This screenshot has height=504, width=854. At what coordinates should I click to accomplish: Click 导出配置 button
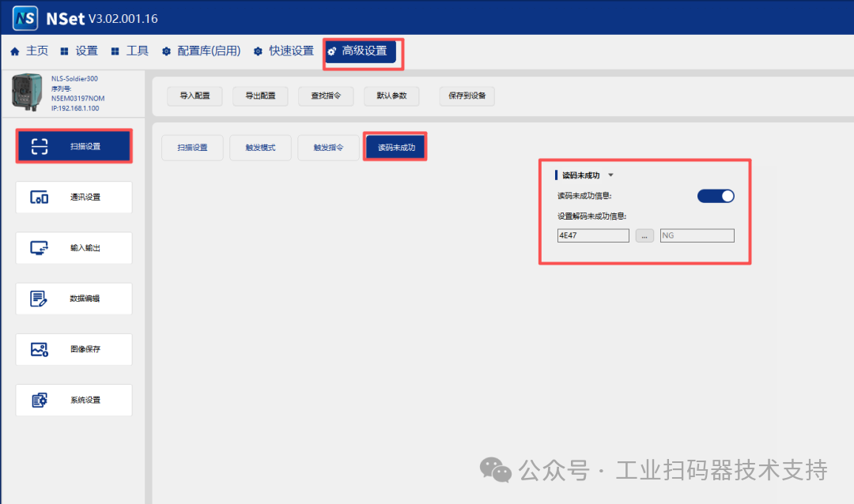point(260,96)
